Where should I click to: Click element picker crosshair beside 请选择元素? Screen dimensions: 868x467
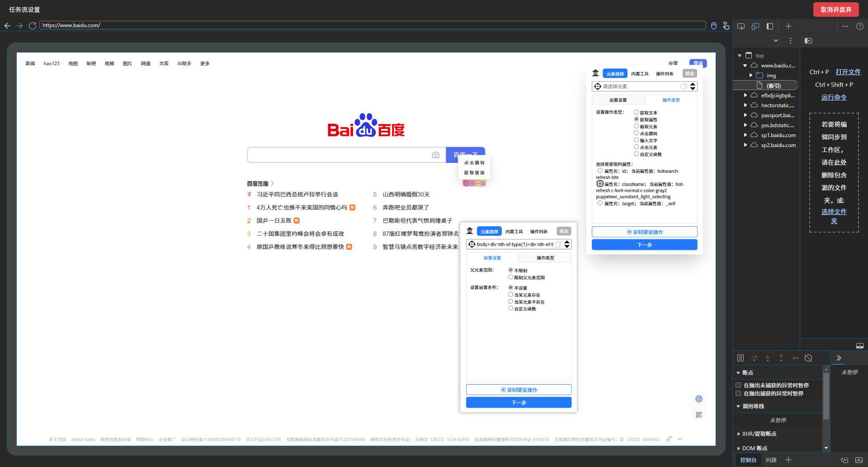pos(598,86)
